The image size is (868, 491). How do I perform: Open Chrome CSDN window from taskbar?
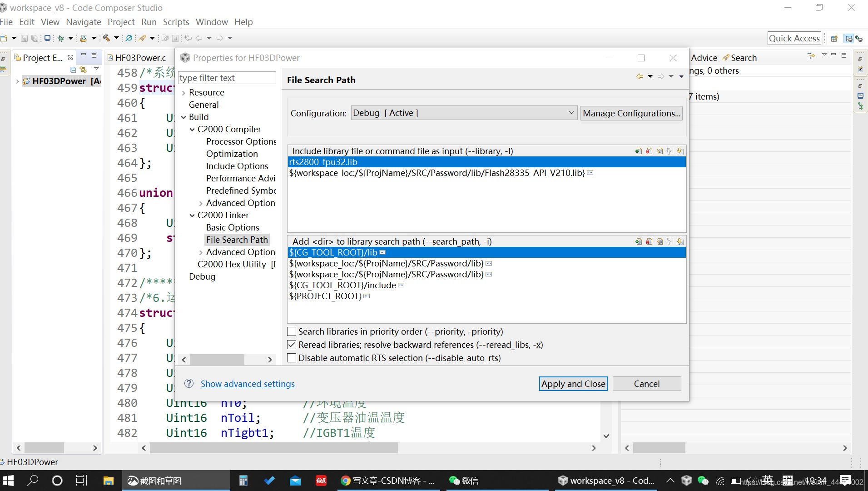point(389,481)
